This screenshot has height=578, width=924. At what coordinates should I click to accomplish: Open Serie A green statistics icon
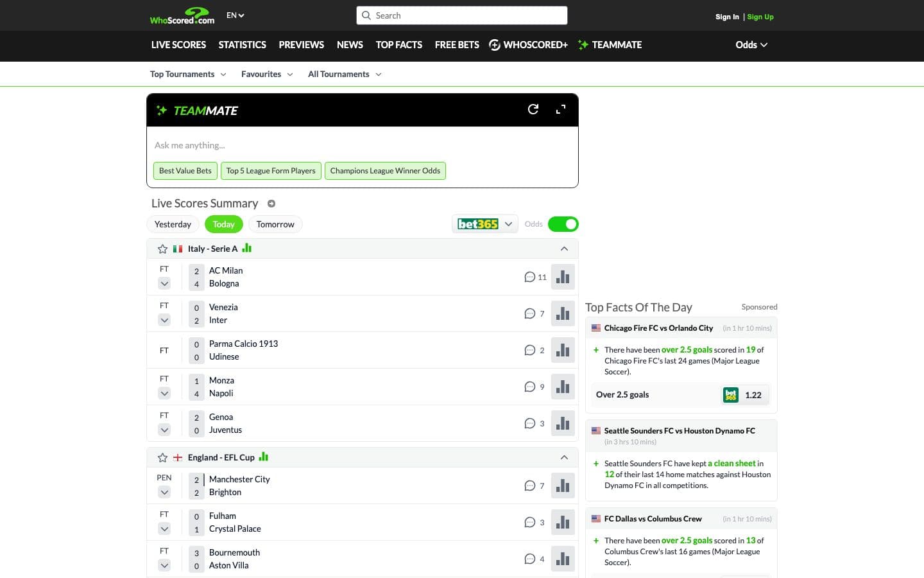pos(247,248)
